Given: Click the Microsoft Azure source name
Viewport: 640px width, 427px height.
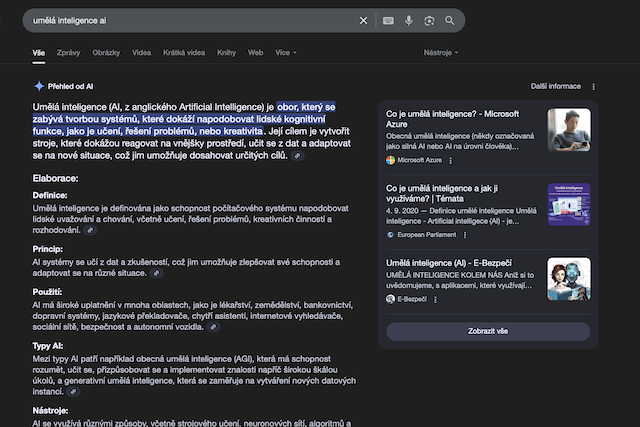Looking at the screenshot, I should click(420, 160).
